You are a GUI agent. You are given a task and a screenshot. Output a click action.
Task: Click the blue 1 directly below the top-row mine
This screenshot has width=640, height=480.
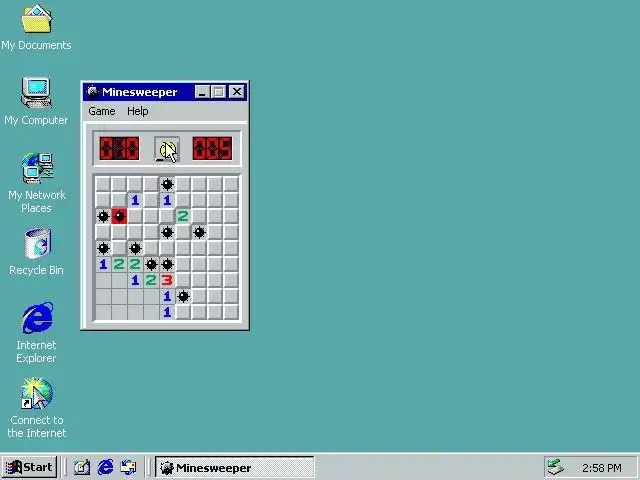click(167, 200)
